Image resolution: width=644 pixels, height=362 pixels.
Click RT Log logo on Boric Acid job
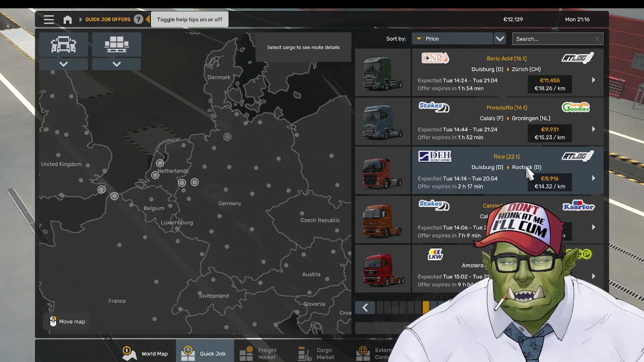[577, 57]
